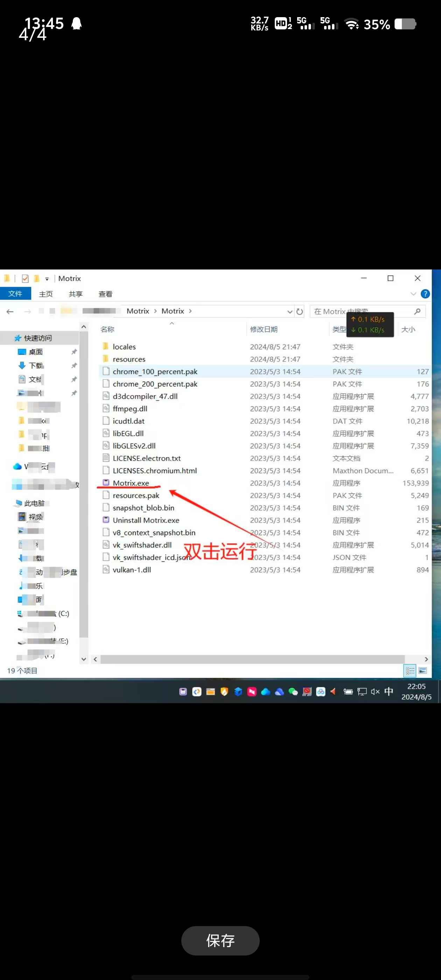
Task: Toggle the 中 input method indicator
Action: (388, 691)
